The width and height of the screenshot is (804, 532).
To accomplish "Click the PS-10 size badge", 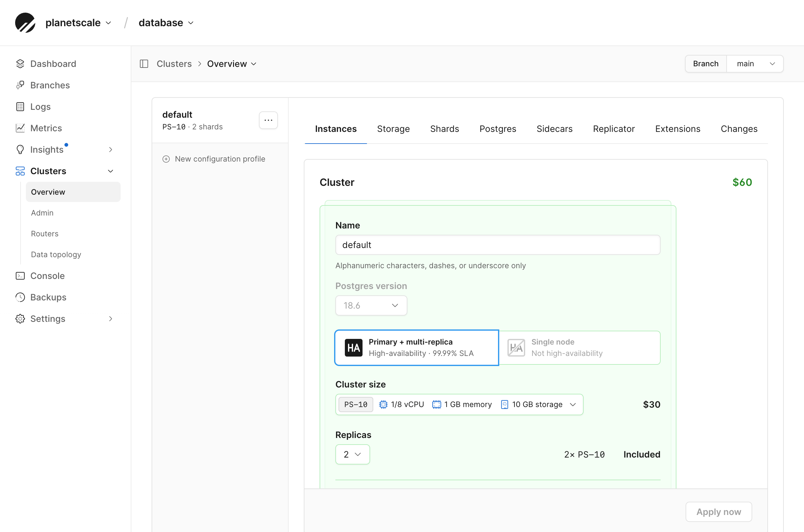I will 356,405.
